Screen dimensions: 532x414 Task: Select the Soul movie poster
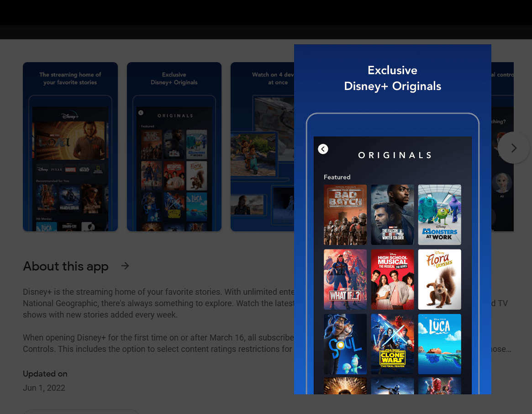(x=345, y=344)
